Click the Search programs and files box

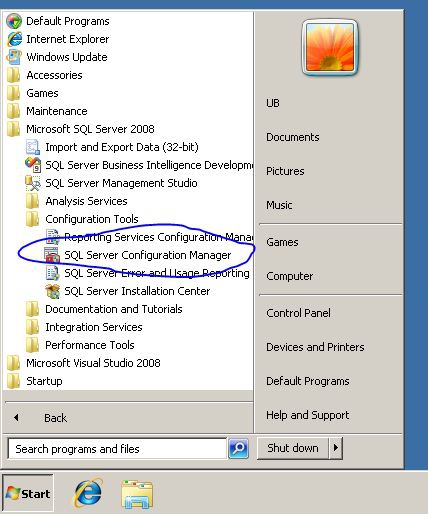[x=117, y=449]
